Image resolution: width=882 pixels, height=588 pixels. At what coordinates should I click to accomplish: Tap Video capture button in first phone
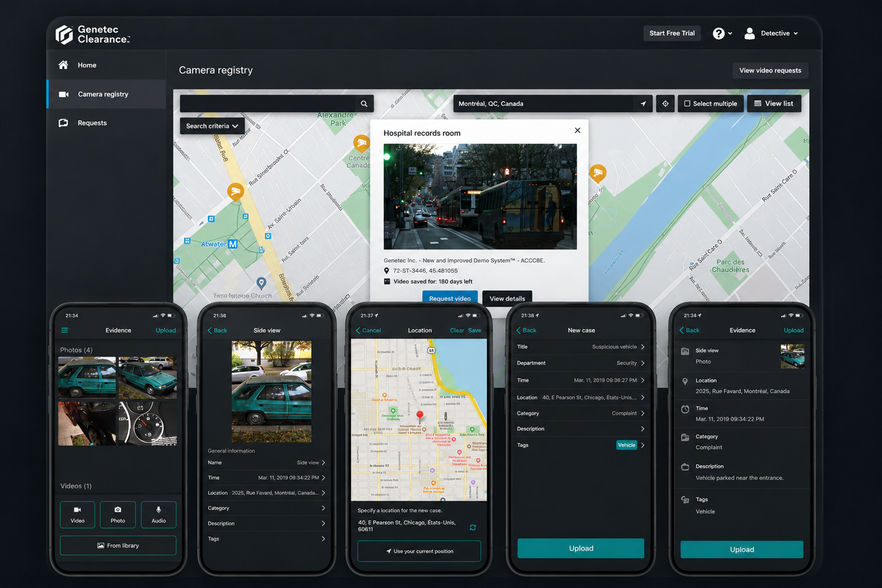pos(78,514)
